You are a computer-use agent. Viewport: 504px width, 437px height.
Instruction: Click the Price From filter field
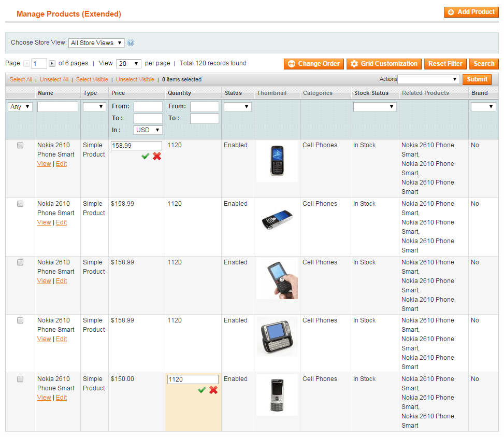(148, 107)
